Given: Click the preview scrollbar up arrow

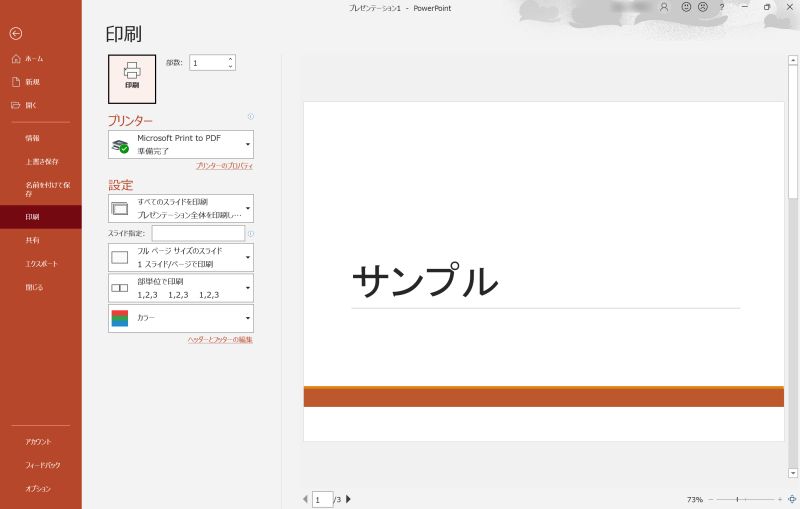Looking at the screenshot, I should 793,60.
